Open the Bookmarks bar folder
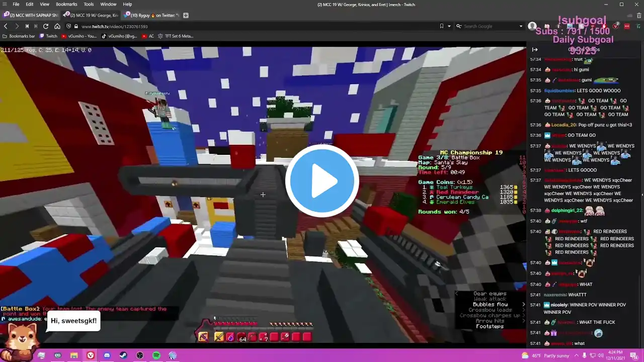Image resolution: width=644 pixels, height=362 pixels. pyautogui.click(x=19, y=36)
